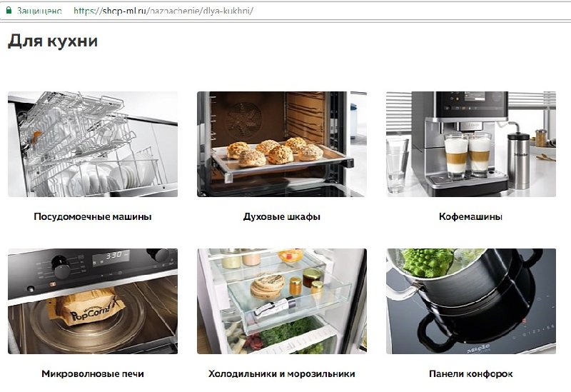Click the microwave control knob in image
Image resolution: width=571 pixels, height=392 pixels.
point(61,267)
